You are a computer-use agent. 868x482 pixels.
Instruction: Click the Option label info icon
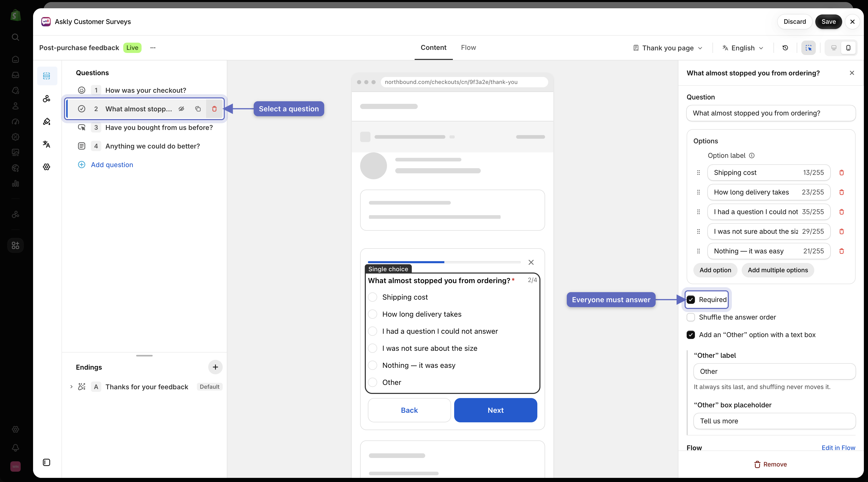pos(752,155)
